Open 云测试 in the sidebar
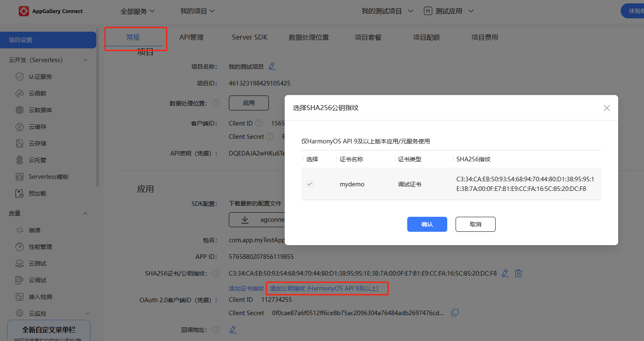Screen dimensions: 644x341 point(38,263)
